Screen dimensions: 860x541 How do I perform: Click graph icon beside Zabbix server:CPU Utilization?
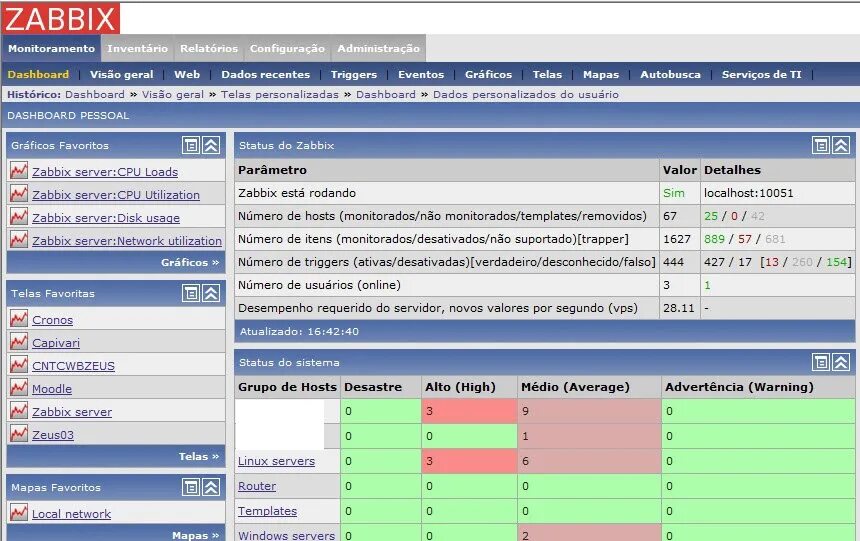(19, 194)
